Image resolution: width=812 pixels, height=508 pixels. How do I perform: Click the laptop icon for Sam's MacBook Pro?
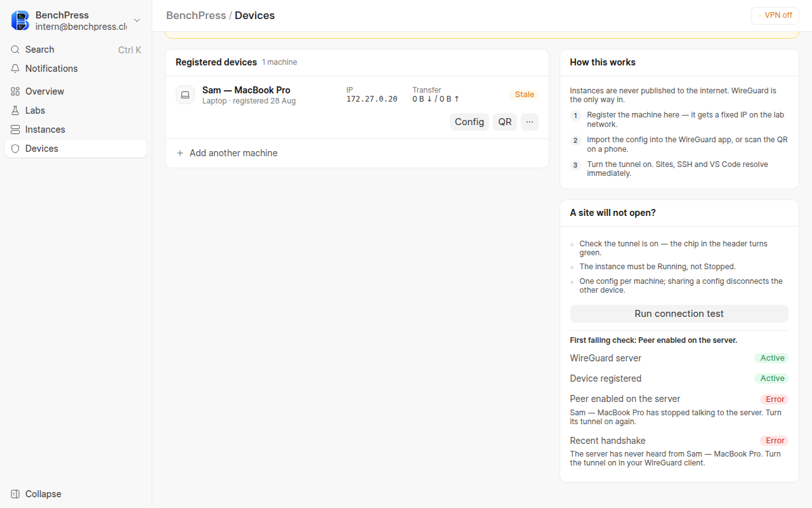(185, 95)
